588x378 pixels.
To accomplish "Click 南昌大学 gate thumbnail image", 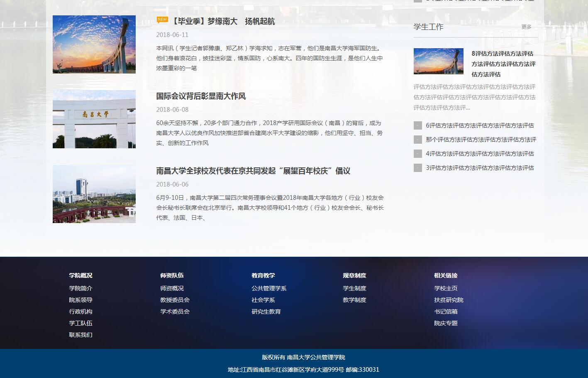I will [x=94, y=119].
